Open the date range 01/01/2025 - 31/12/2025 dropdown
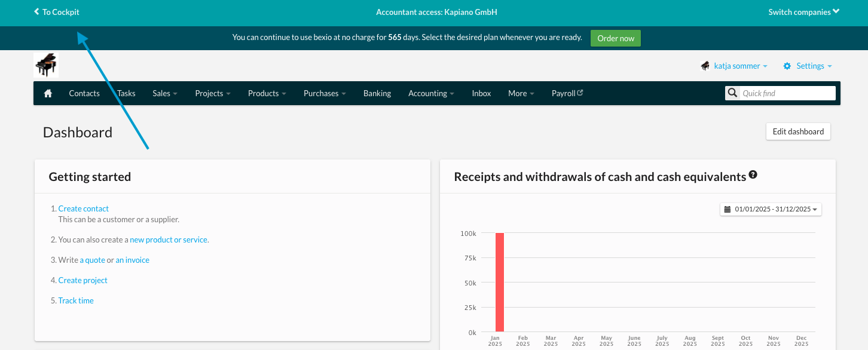The height and width of the screenshot is (350, 868). (x=771, y=209)
